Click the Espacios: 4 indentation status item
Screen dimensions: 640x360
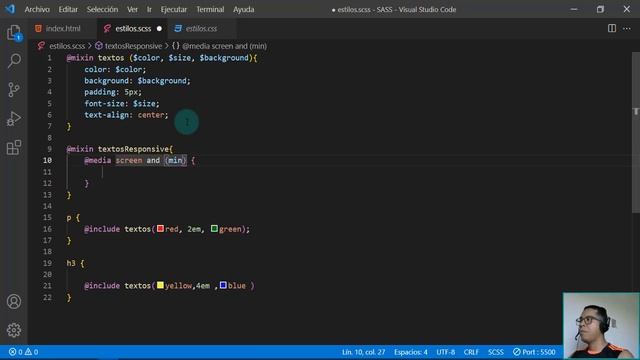(411, 352)
